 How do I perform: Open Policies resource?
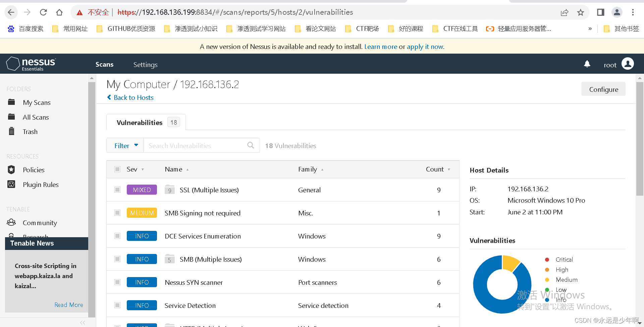pyautogui.click(x=34, y=170)
